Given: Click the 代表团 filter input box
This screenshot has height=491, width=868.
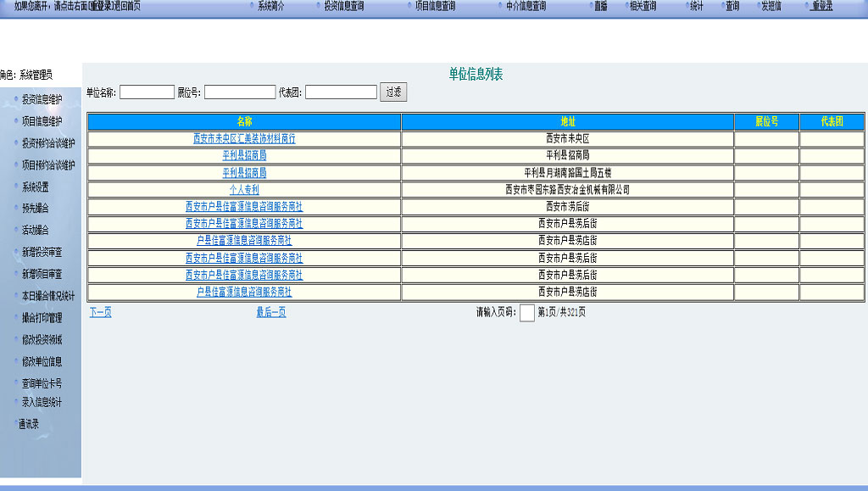Looking at the screenshot, I should tap(341, 92).
